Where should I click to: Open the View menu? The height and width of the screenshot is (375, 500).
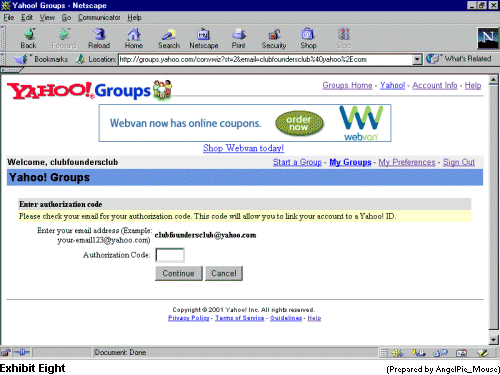47,17
